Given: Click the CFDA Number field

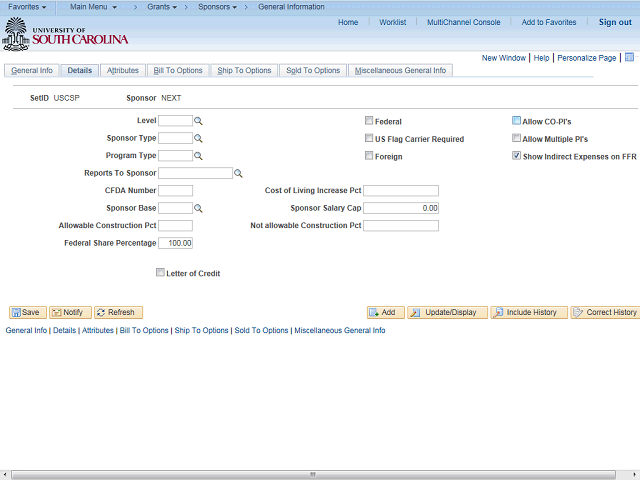Looking at the screenshot, I should (x=175, y=191).
